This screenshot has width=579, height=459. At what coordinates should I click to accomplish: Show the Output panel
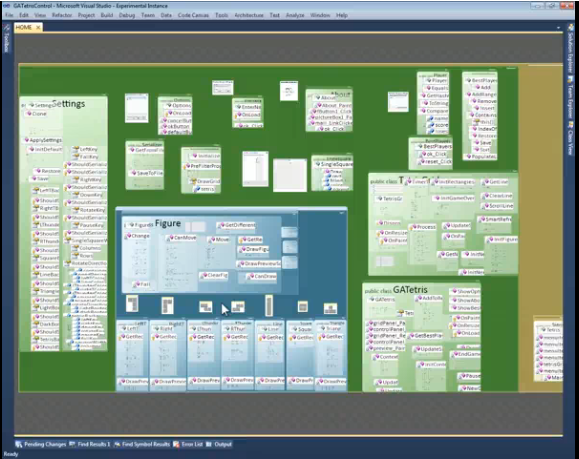(x=223, y=445)
